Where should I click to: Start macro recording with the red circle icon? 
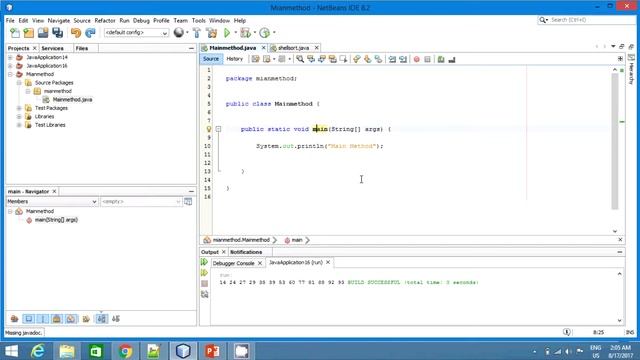[416, 60]
